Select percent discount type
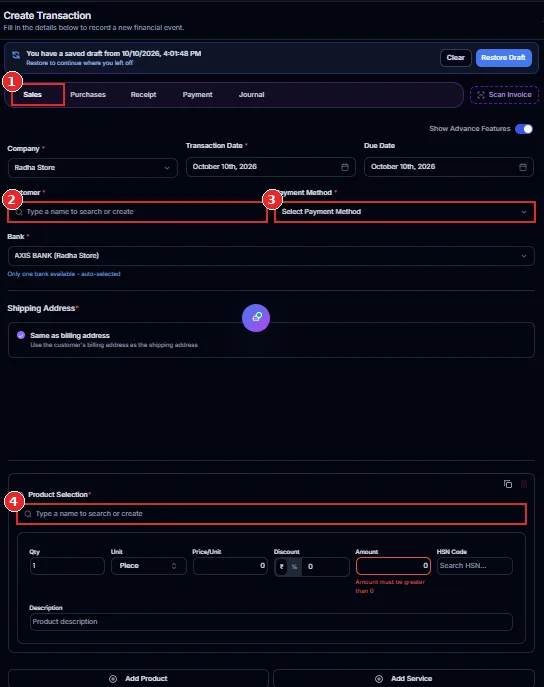 294,567
